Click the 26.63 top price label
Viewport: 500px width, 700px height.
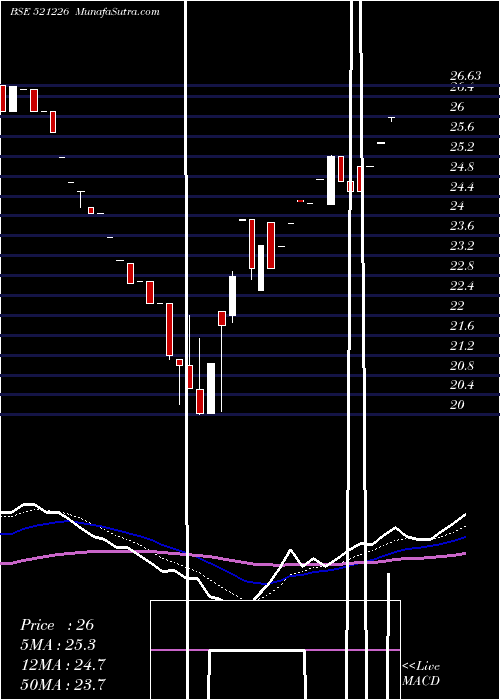coord(466,76)
